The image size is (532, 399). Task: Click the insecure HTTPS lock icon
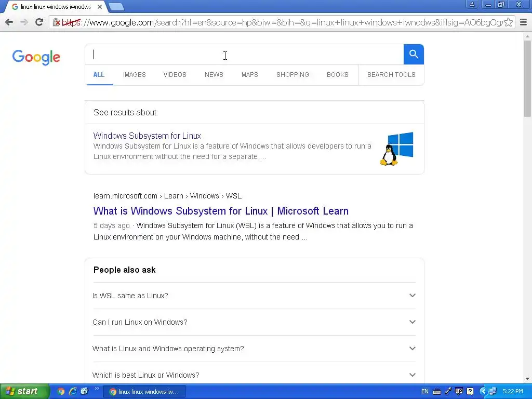pyautogui.click(x=57, y=22)
